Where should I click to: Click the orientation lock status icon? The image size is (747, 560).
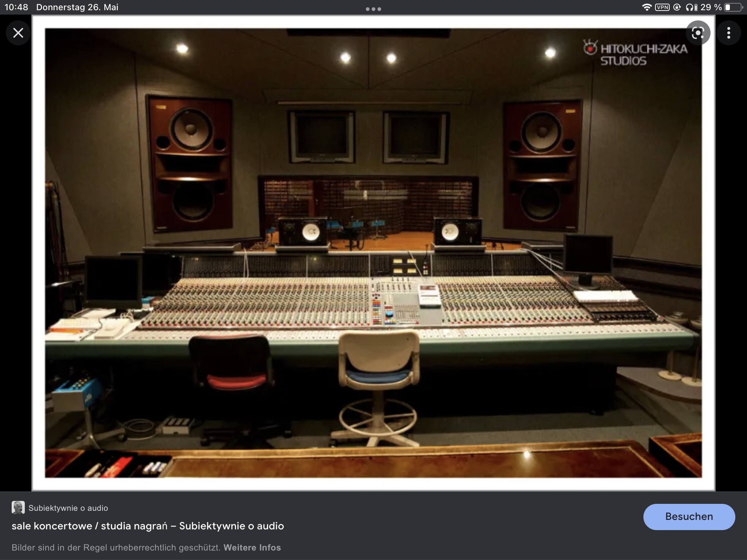coord(677,7)
